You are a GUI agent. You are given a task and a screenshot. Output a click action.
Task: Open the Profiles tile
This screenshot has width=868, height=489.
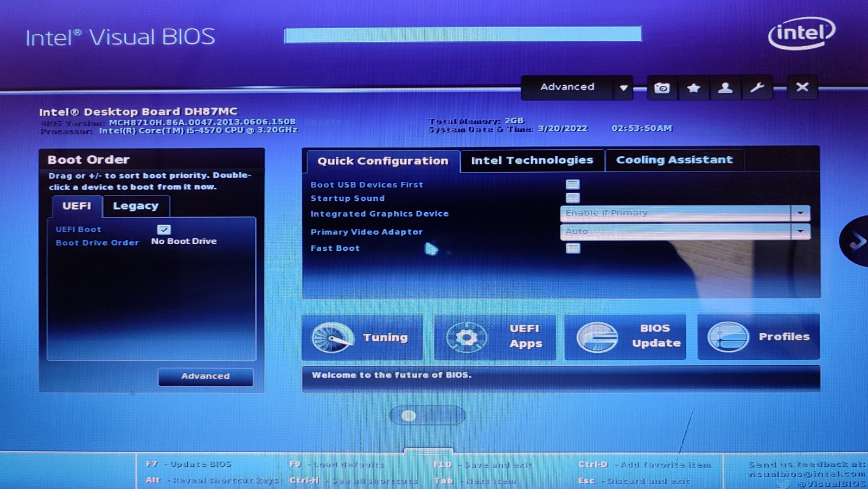pos(758,337)
